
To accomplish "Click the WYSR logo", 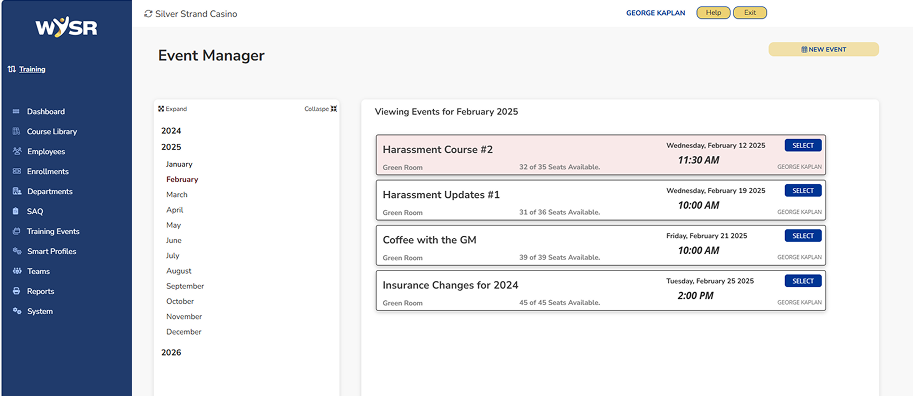I will [66, 27].
